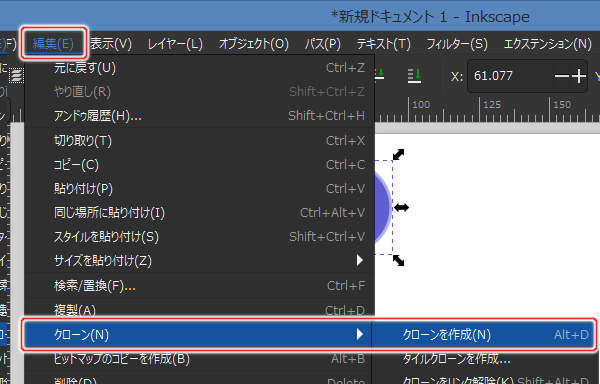Click the lower-to-bottom icon in toolbar
The image size is (600, 384).
coord(414,75)
